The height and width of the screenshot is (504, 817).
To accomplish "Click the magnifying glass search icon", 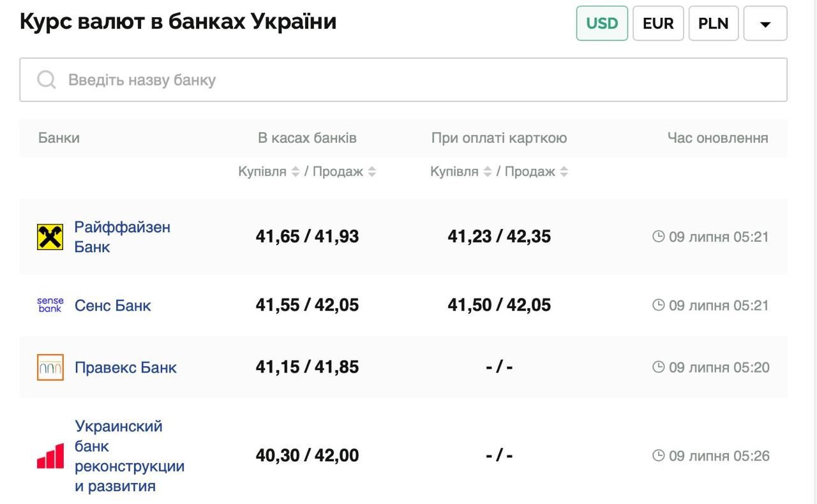I will point(47,80).
